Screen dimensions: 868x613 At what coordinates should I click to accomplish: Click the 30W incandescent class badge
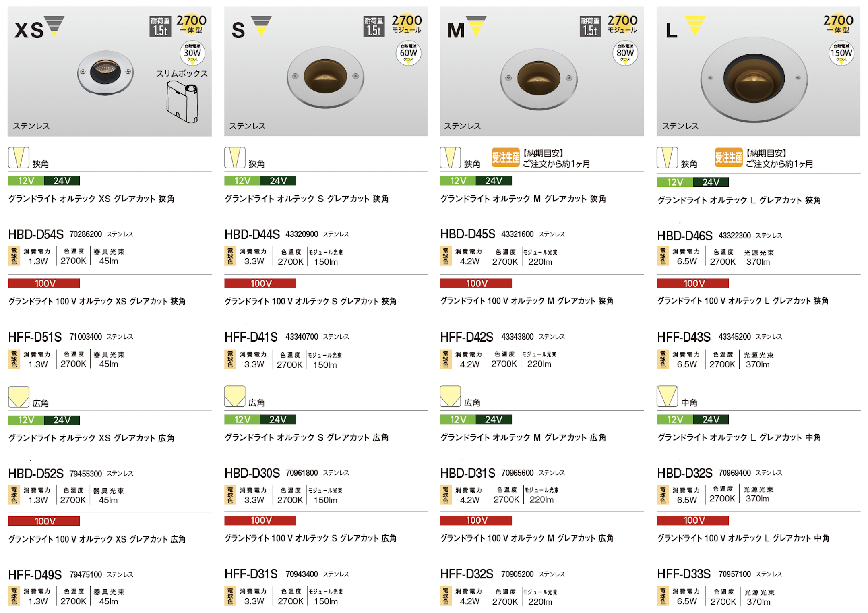pos(192,53)
